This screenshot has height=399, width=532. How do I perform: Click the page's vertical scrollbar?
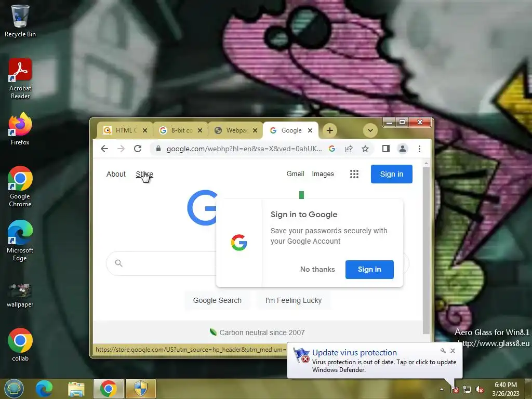426,251
